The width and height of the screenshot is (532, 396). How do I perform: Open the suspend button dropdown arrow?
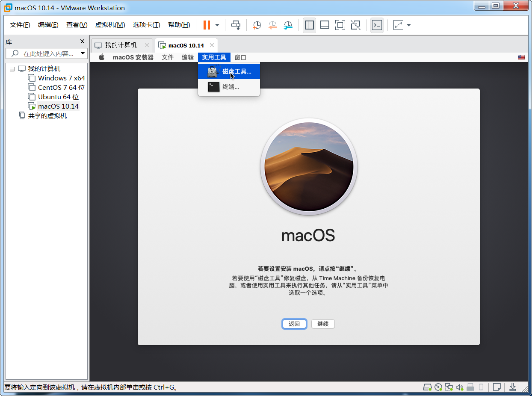[217, 25]
